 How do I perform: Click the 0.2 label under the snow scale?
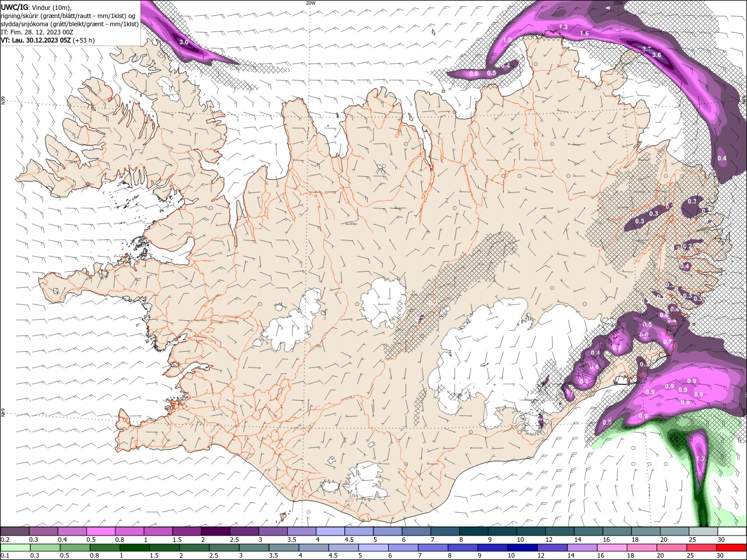tap(4, 540)
